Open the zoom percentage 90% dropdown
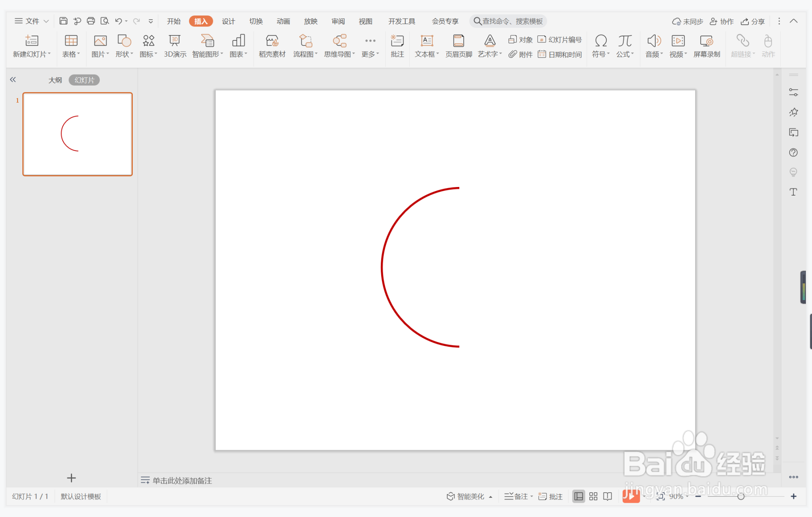Image resolution: width=812 pixels, height=517 pixels. (678, 496)
